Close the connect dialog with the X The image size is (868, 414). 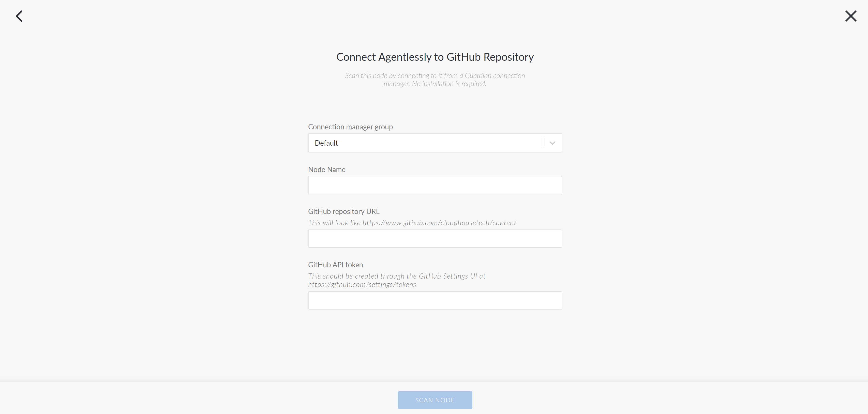point(851,16)
